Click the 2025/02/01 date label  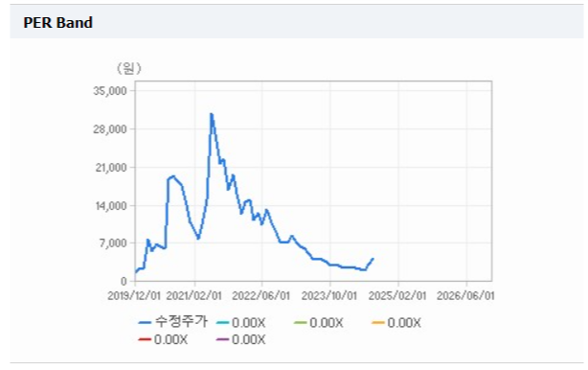pos(397,295)
